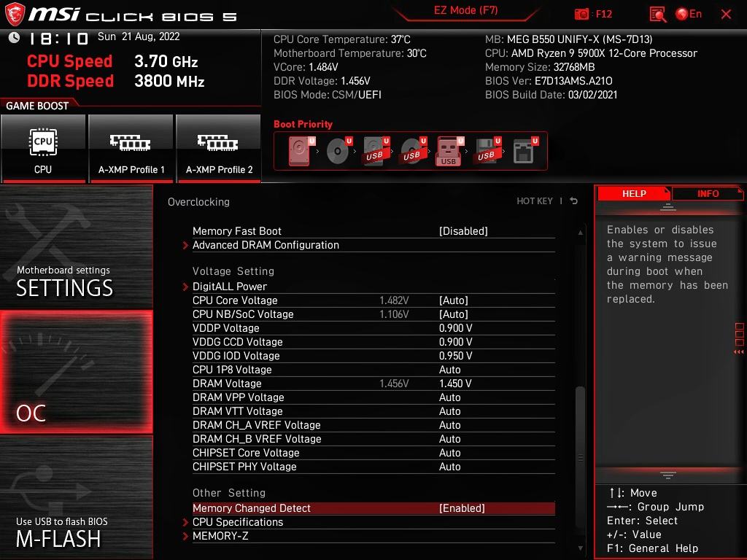Viewport: 747px width, 560px height.
Task: Select the USB hard disk boot device icon
Action: coord(376,151)
